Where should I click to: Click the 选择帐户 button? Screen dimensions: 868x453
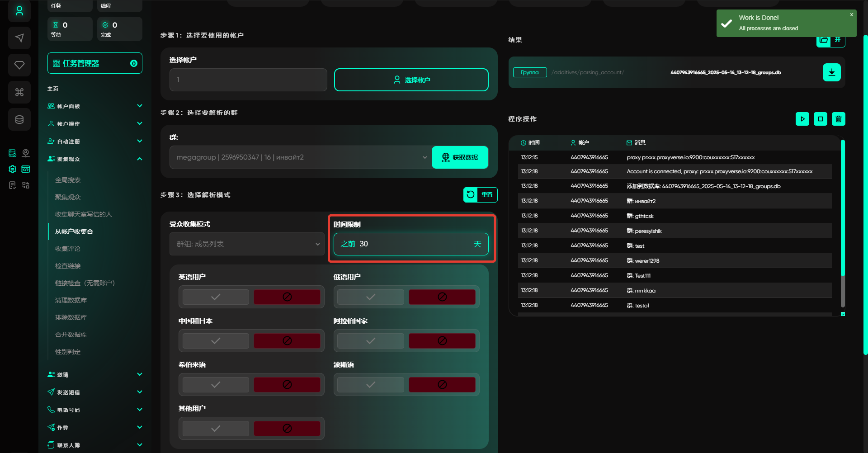(411, 80)
